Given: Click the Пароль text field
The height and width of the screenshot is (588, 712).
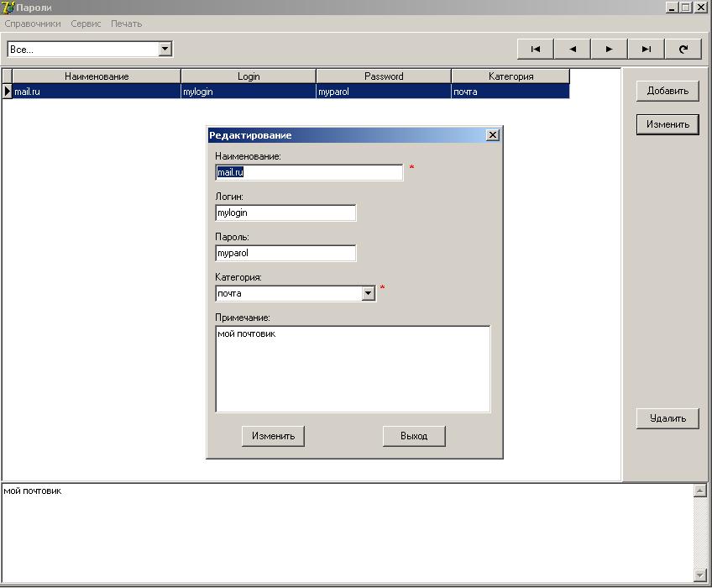Looking at the screenshot, I should point(285,253).
